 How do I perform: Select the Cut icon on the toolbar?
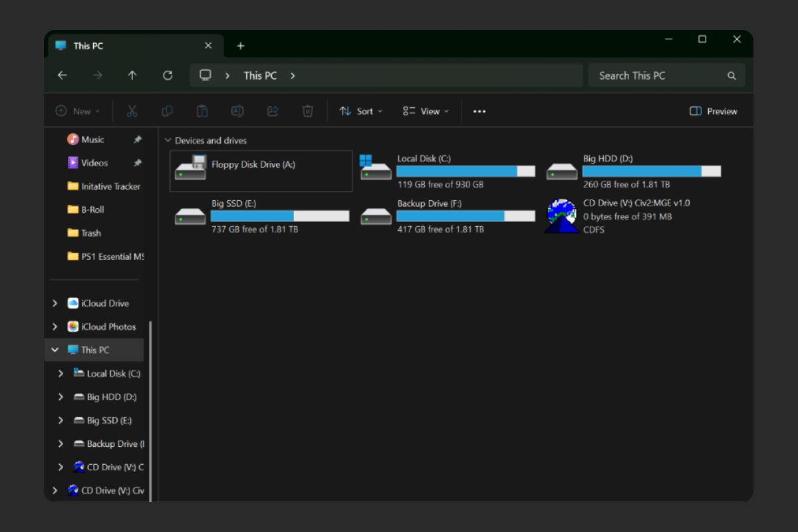[132, 111]
